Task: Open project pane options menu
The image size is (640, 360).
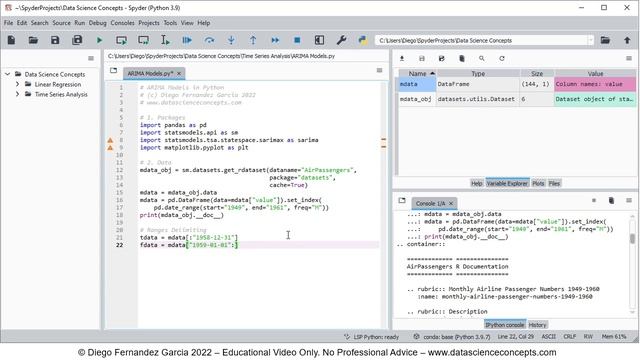Action: [91, 58]
